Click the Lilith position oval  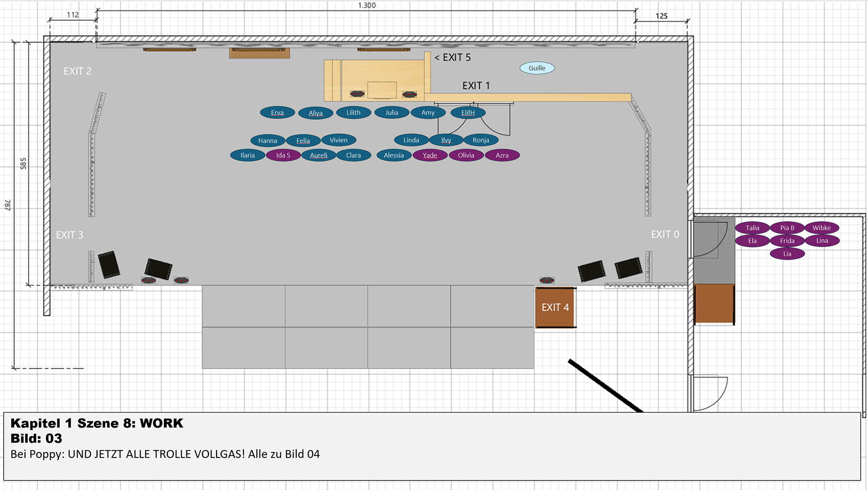[x=353, y=113]
